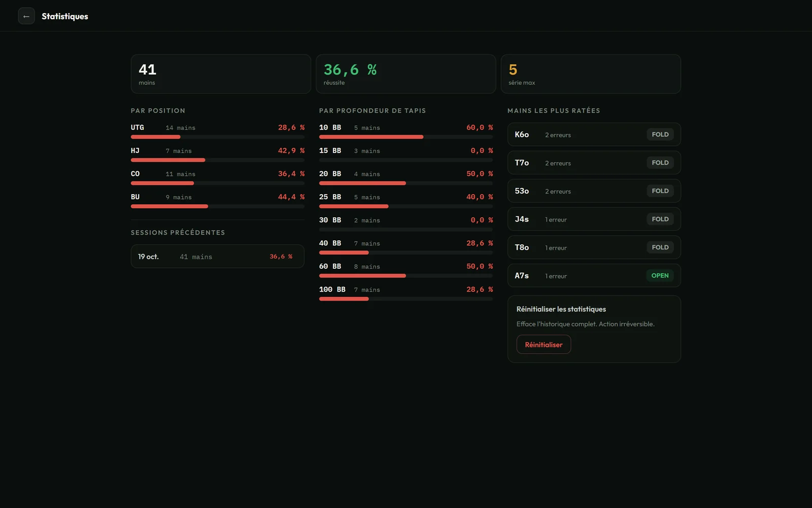Click the 25 BB stack depth bar

pos(406,206)
